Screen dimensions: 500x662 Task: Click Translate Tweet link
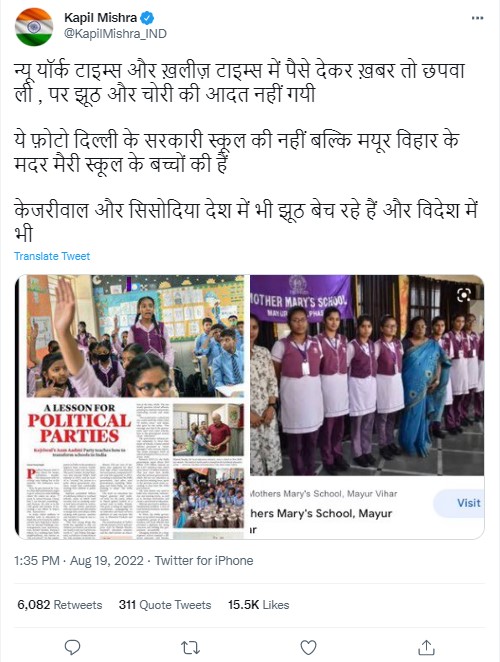point(52,256)
